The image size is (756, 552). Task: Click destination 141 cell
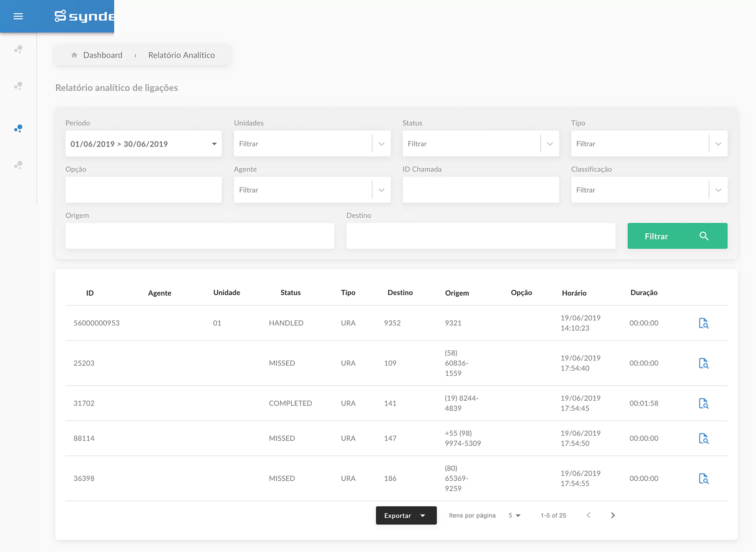(x=390, y=403)
